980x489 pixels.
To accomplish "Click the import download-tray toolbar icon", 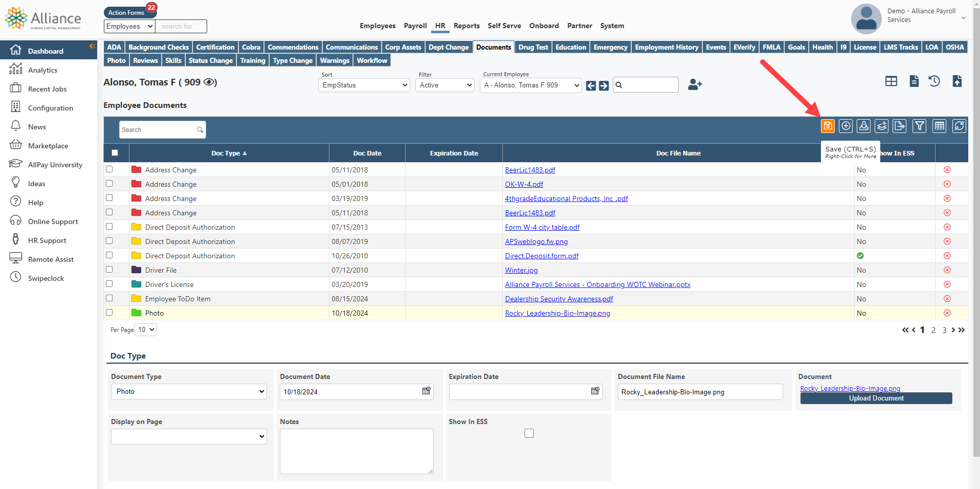I will tap(864, 126).
